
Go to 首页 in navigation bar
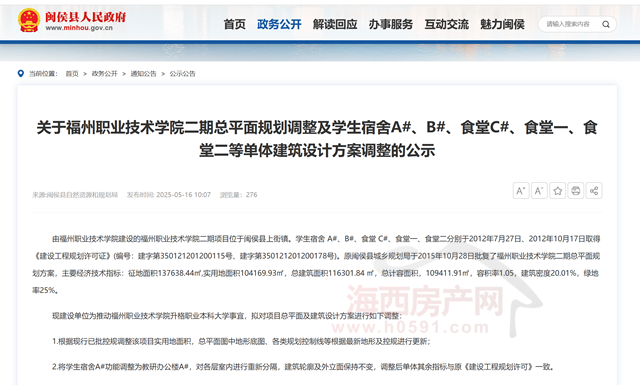(235, 24)
